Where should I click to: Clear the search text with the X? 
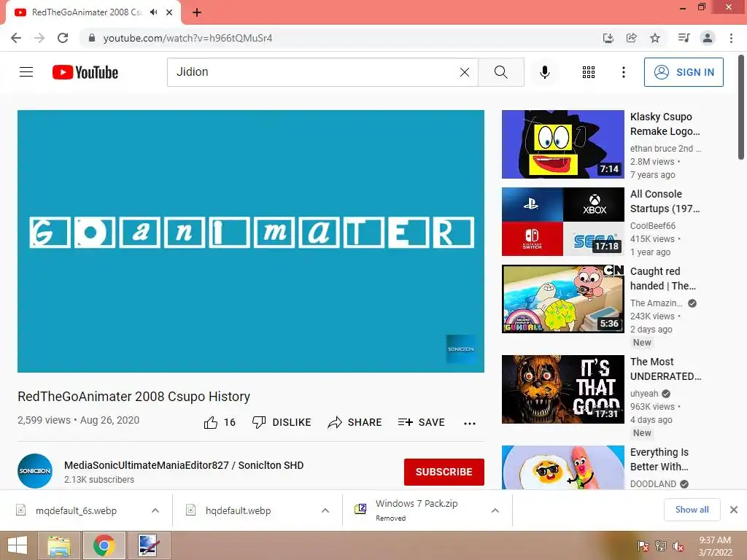tap(465, 72)
